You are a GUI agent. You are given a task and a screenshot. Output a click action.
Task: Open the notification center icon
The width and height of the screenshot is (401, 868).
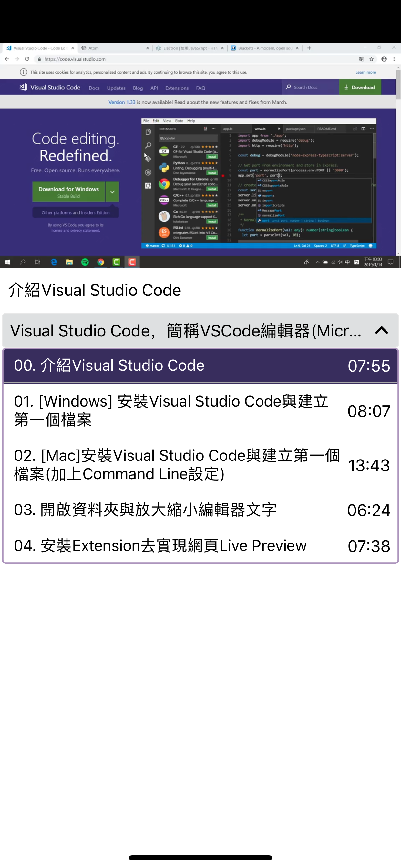pyautogui.click(x=391, y=262)
